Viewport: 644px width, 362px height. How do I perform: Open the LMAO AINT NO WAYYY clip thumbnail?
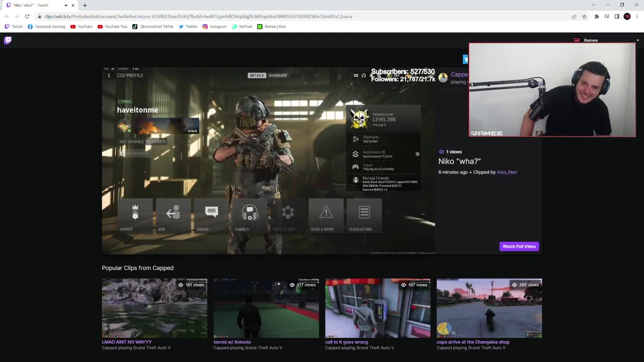(154, 308)
